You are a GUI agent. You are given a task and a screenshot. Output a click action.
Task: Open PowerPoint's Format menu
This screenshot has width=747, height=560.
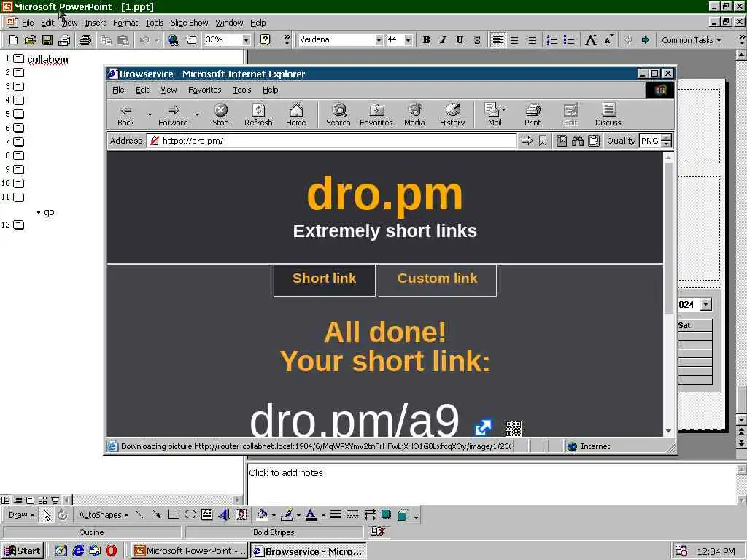coord(125,23)
